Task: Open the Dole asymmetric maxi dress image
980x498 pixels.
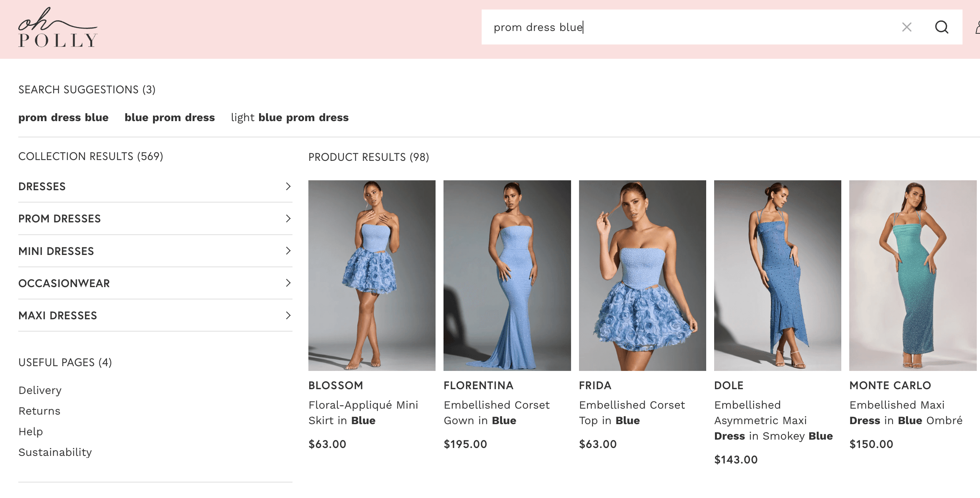Action: [777, 275]
